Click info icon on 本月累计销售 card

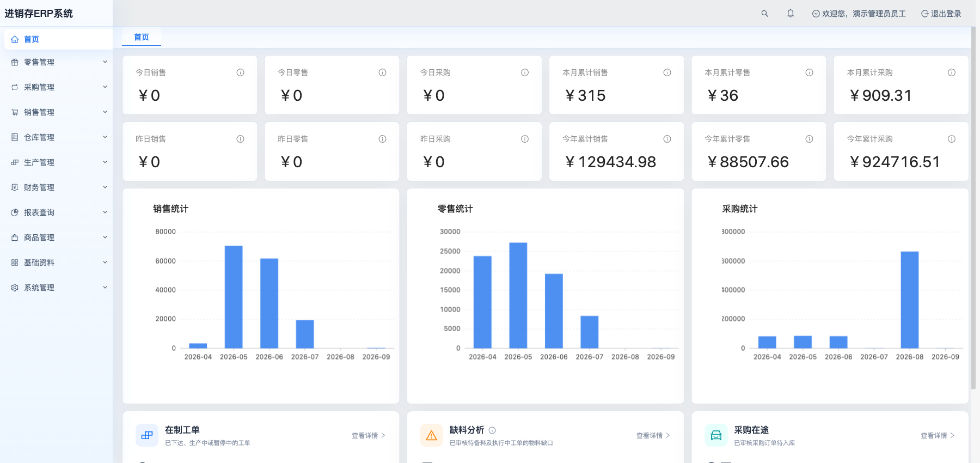coord(667,72)
